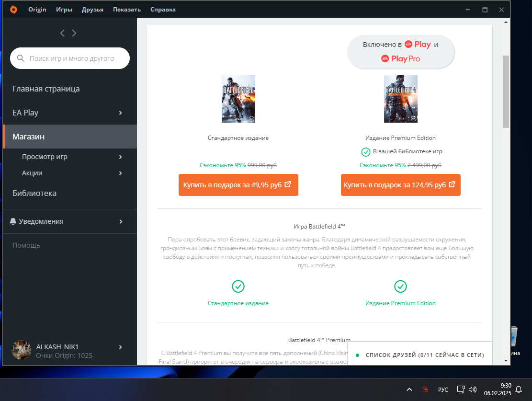Go forward with the right arrow navigation icon
Viewport: 532px width, 401px height.
(x=74, y=33)
